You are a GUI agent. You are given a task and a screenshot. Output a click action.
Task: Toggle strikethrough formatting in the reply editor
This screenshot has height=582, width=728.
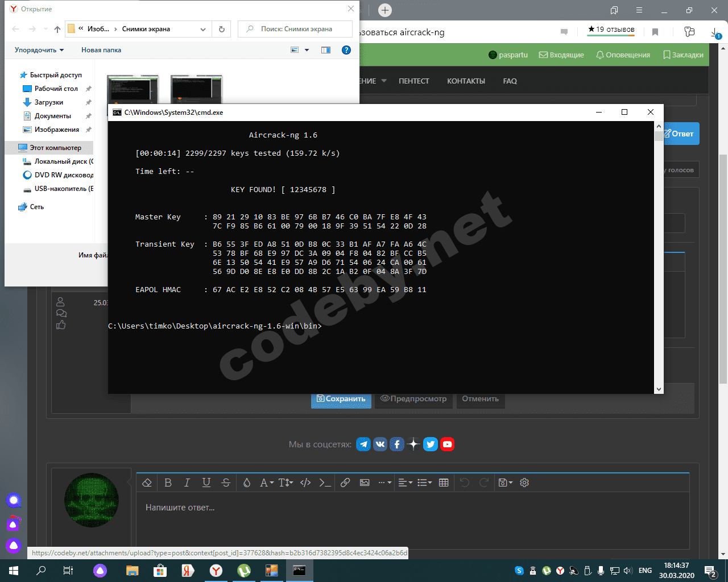[226, 483]
